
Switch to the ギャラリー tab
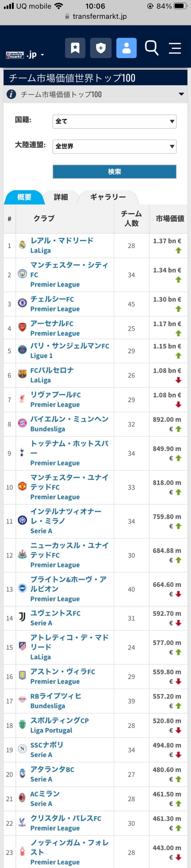pos(108,197)
